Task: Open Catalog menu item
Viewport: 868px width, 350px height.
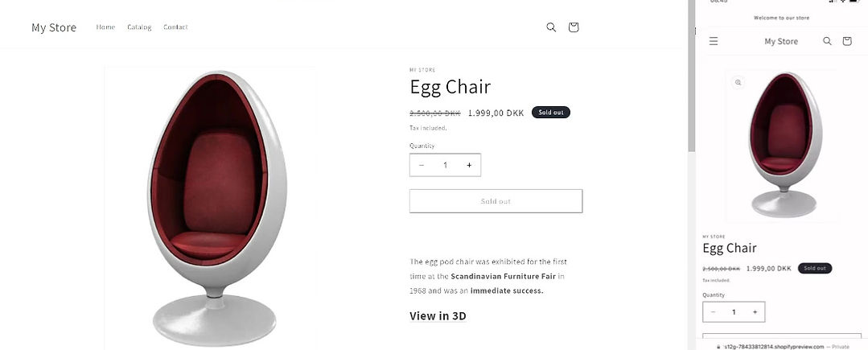Action: [x=139, y=27]
